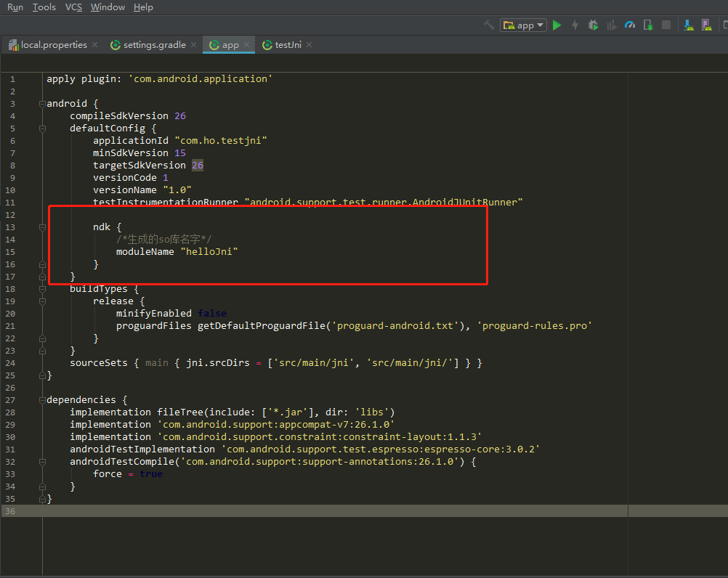The height and width of the screenshot is (578, 728).
Task: Collapse the android block fold marker
Action: 42,103
